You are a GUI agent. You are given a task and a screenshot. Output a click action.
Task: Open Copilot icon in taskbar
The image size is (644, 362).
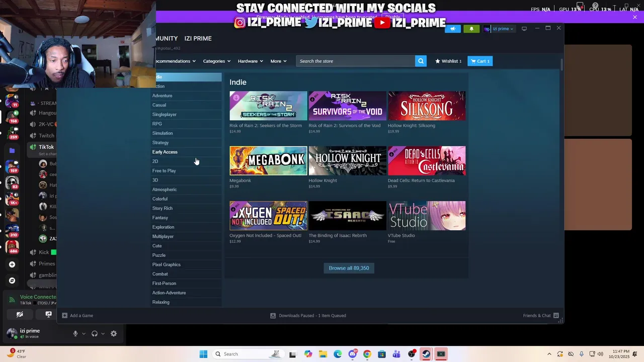point(308,354)
